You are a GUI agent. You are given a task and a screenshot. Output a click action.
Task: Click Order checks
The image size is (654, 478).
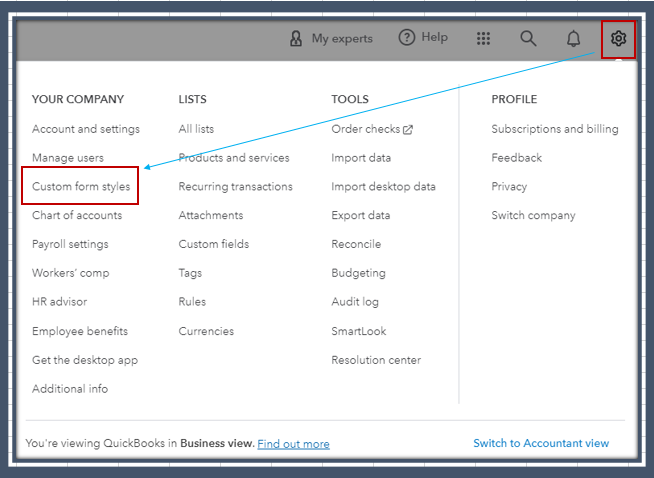click(x=366, y=129)
